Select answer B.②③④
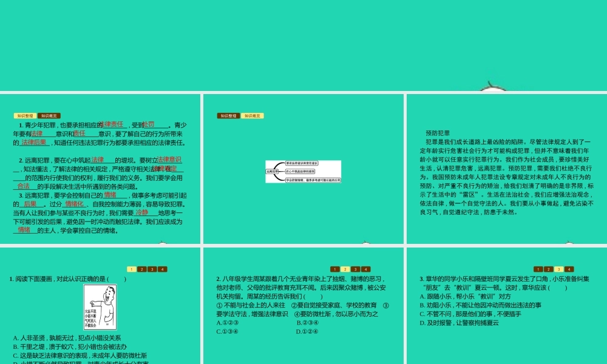The image size is (607, 364). pos(308,323)
